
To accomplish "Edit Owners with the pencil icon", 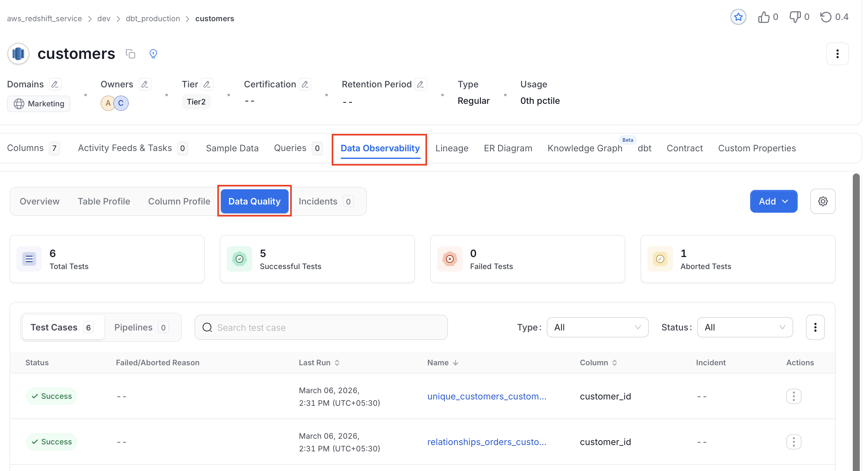I will 145,84.
